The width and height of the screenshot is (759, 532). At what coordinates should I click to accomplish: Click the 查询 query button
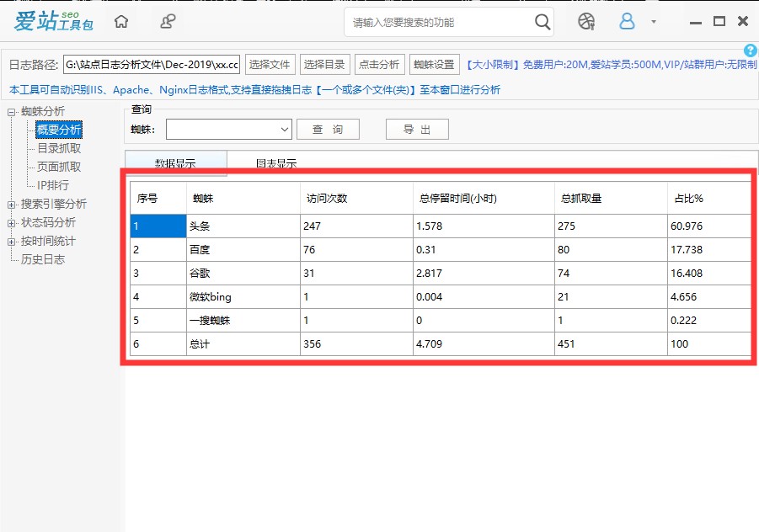click(x=328, y=129)
